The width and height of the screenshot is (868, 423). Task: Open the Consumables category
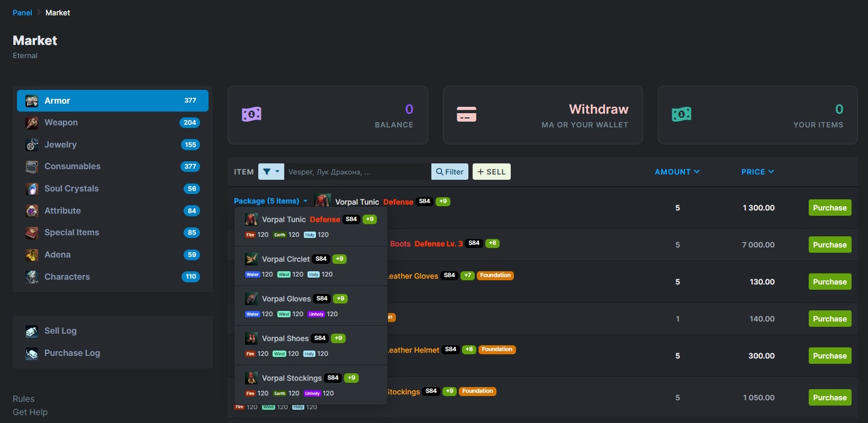[x=73, y=167]
